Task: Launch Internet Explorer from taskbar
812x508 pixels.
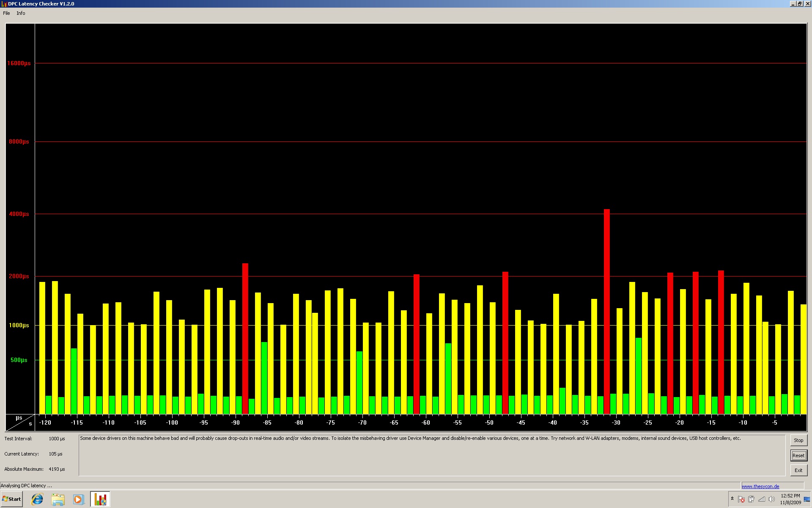Action: click(37, 499)
